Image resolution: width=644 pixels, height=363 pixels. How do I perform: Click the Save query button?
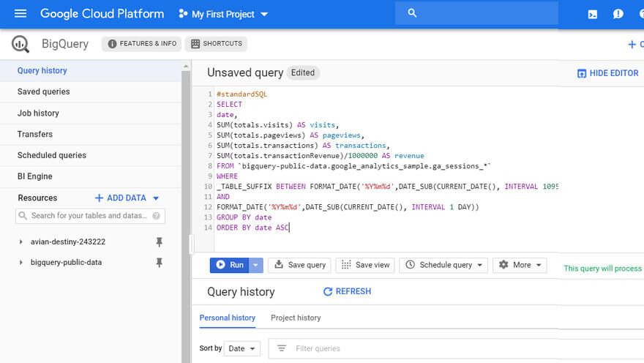click(x=299, y=265)
